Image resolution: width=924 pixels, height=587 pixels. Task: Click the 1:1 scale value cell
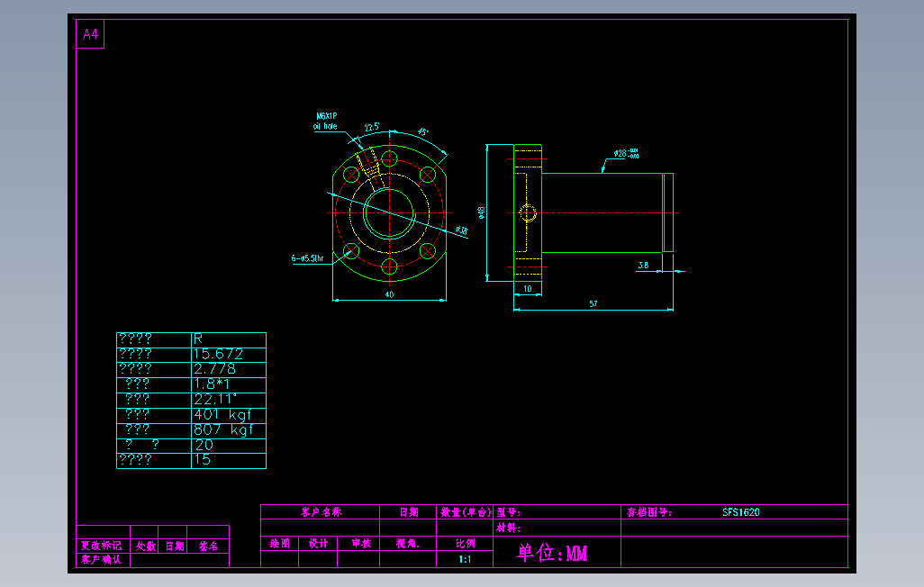(x=464, y=557)
